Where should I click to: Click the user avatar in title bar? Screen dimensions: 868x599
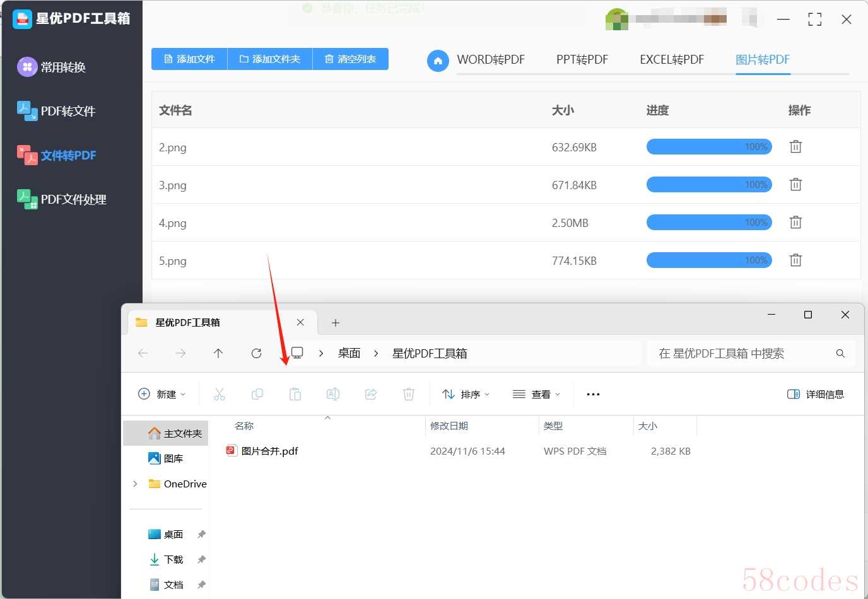[616, 20]
